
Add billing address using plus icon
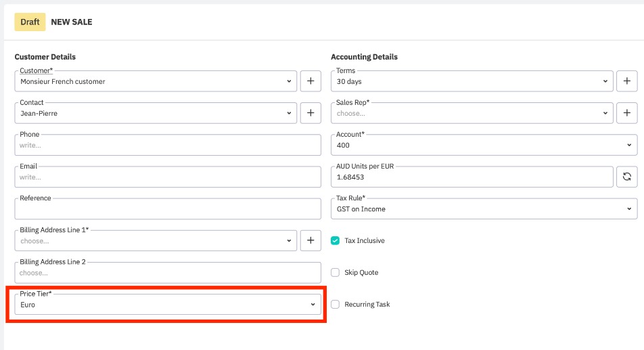(x=310, y=240)
